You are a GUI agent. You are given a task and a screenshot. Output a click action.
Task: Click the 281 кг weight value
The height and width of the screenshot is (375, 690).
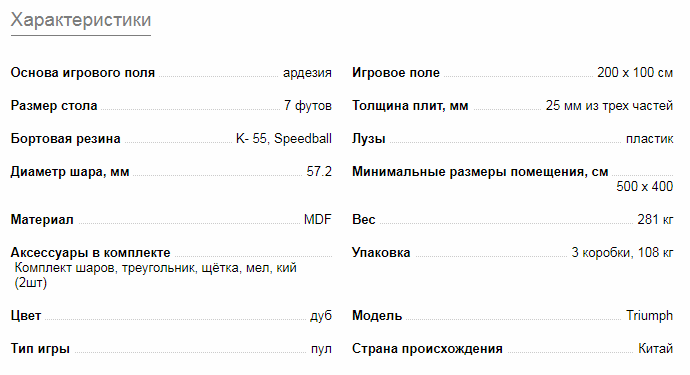(x=655, y=219)
